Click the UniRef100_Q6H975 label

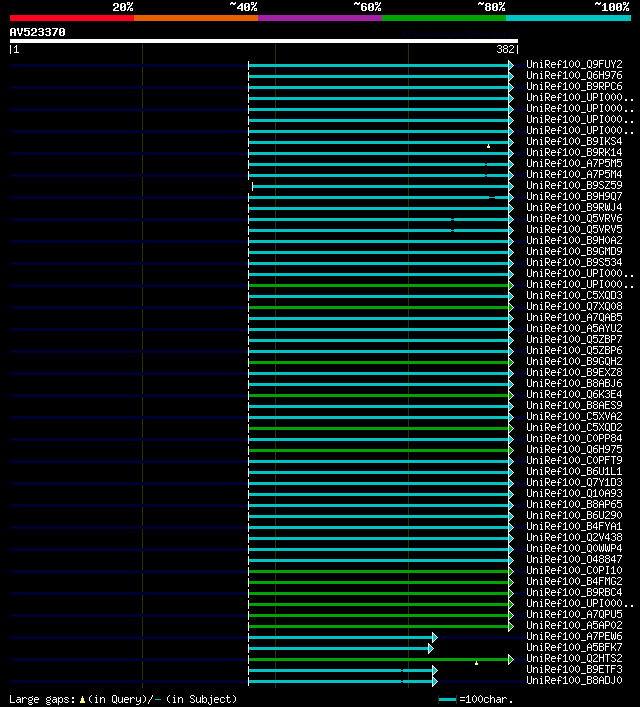click(x=574, y=449)
